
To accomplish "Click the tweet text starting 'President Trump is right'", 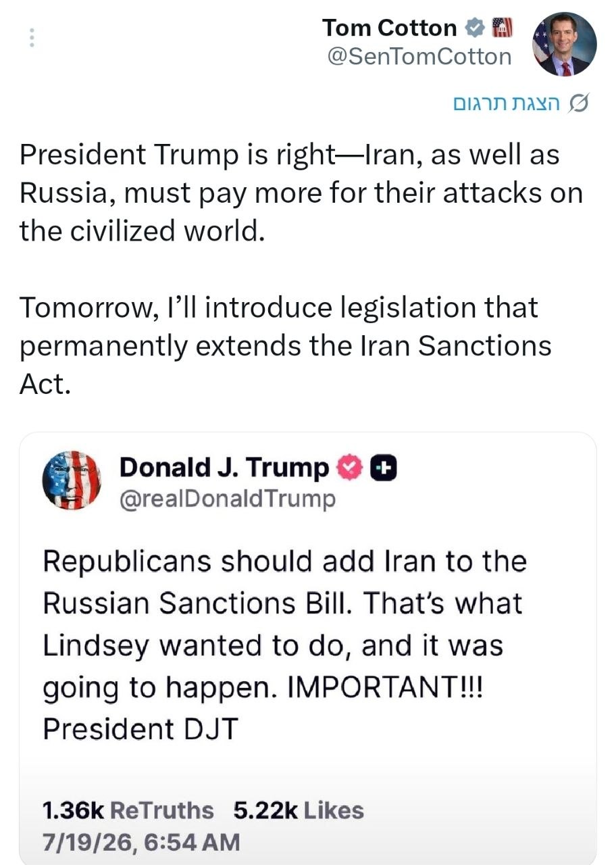I will (x=301, y=193).
